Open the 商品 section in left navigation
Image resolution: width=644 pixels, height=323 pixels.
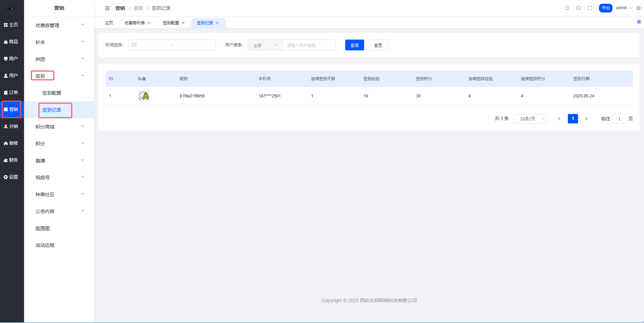[x=11, y=42]
